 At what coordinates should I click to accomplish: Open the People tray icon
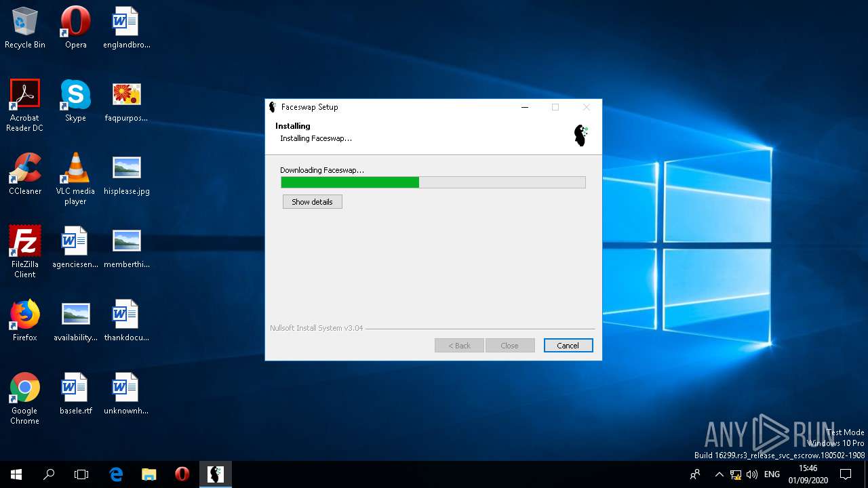click(695, 474)
